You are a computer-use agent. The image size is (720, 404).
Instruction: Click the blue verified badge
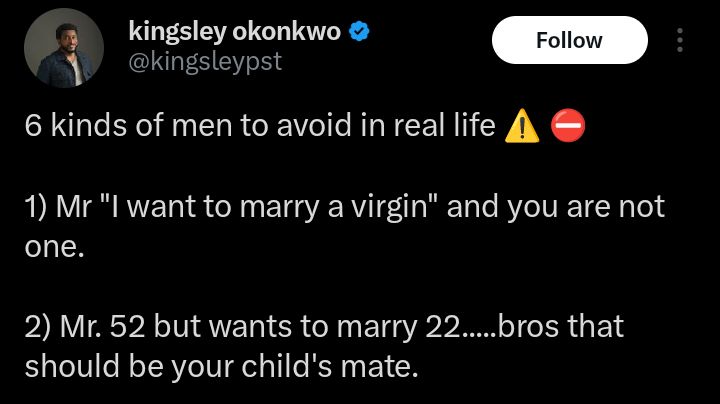[360, 33]
